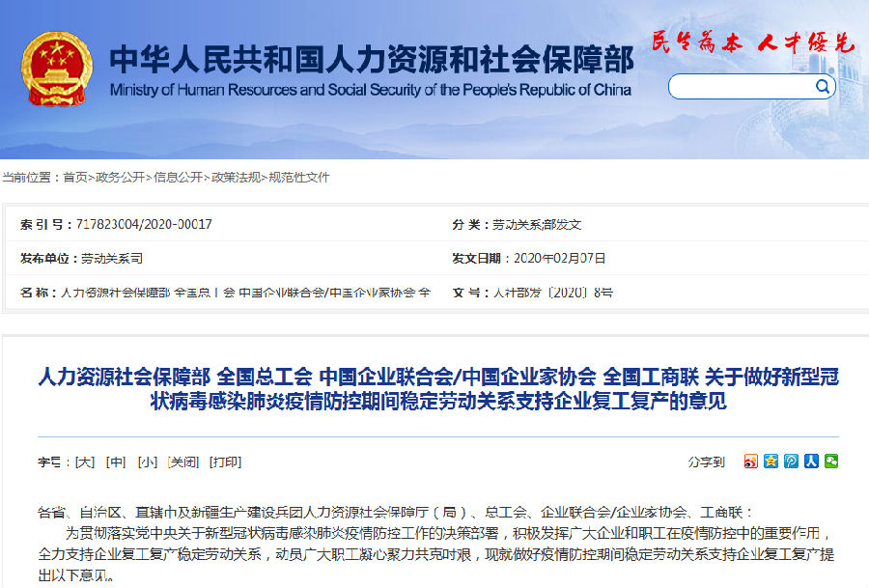Set font size to 大 (large)
Screen dimensions: 869x588
(85, 462)
